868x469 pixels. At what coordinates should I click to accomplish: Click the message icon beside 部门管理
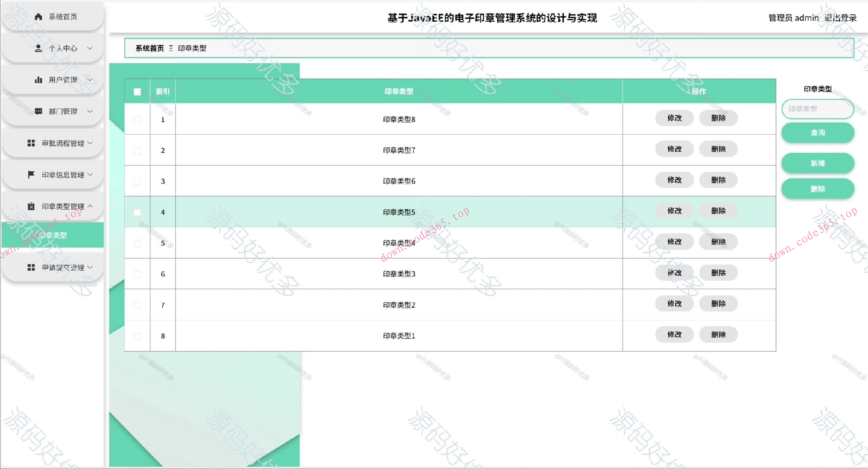[38, 111]
